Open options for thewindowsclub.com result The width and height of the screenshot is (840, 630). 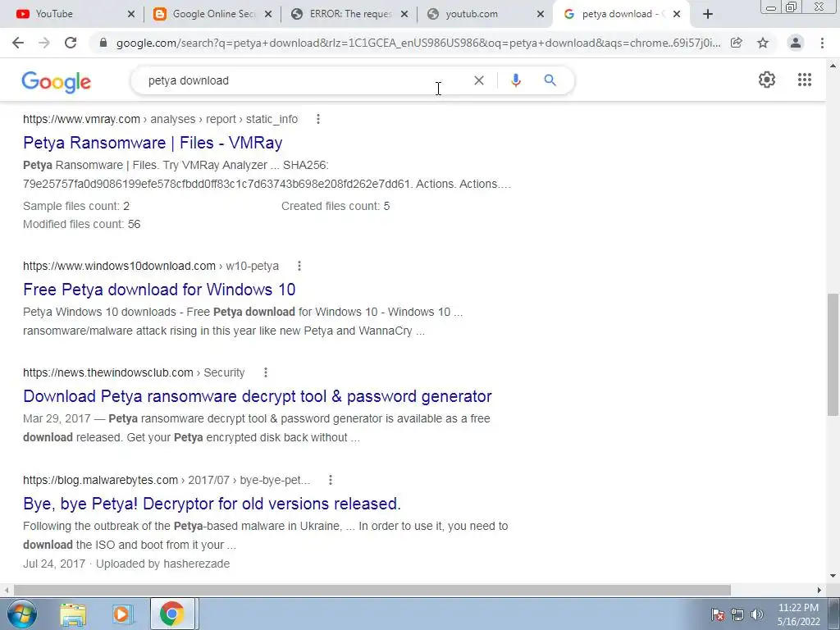pyautogui.click(x=266, y=372)
